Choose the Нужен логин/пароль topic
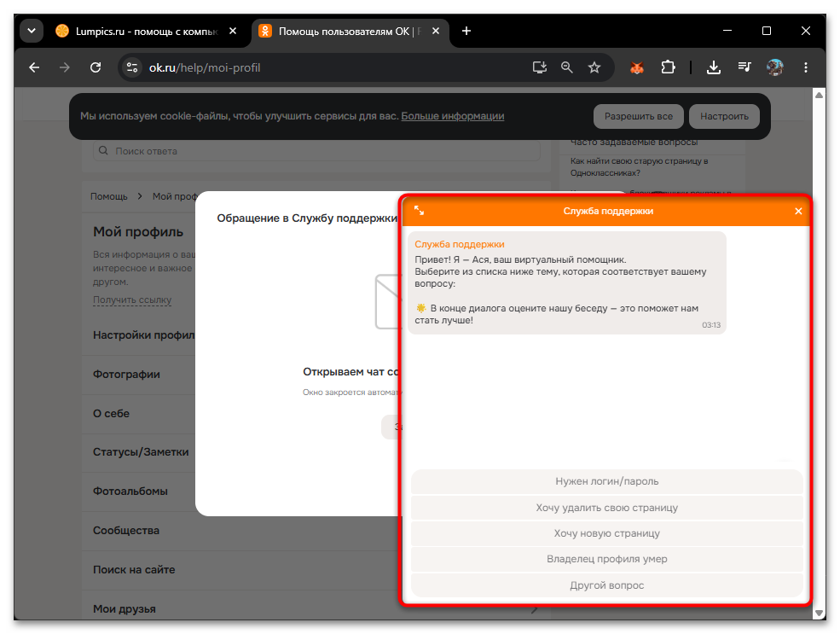 pos(606,481)
